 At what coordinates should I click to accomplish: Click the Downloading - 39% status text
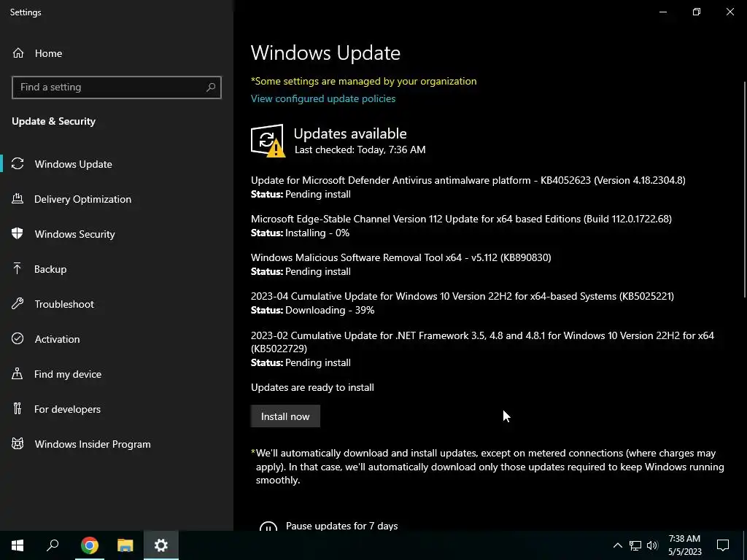[330, 310]
